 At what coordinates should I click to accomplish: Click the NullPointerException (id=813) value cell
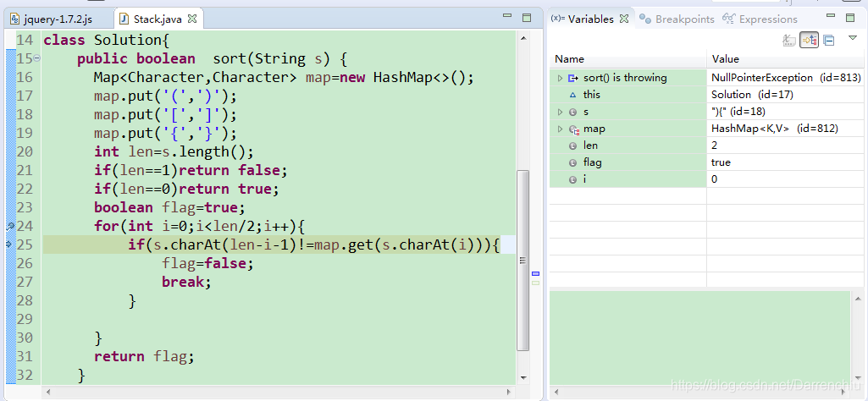[784, 78]
